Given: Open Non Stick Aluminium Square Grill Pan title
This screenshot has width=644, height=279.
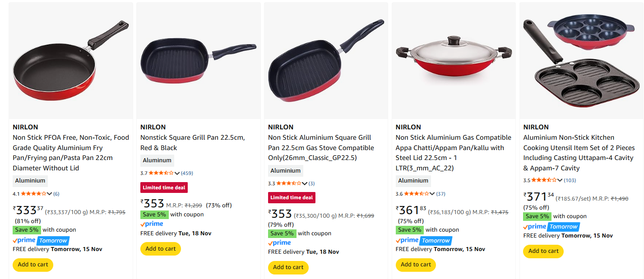Looking at the screenshot, I should click(320, 148).
